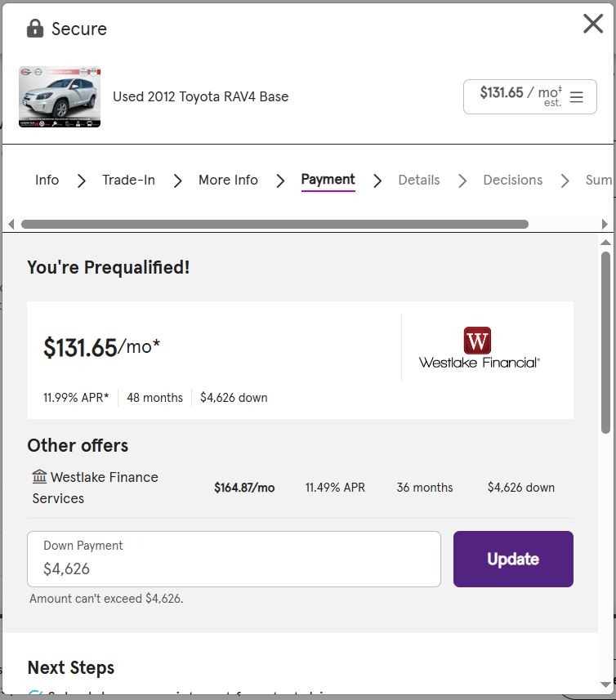This screenshot has width=616, height=700.
Task: Click the Secure padlock icon
Action: pos(34,29)
